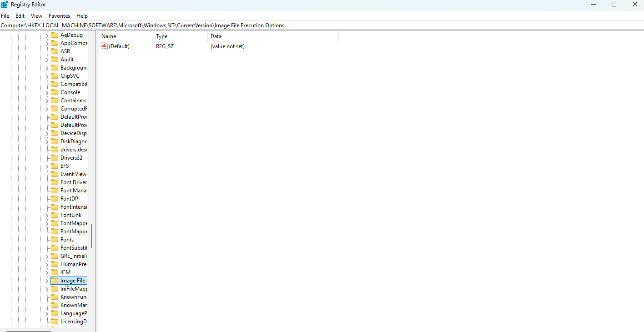Image resolution: width=644 pixels, height=332 pixels.
Task: Click the Compatibil key folder icon
Action: click(55, 84)
